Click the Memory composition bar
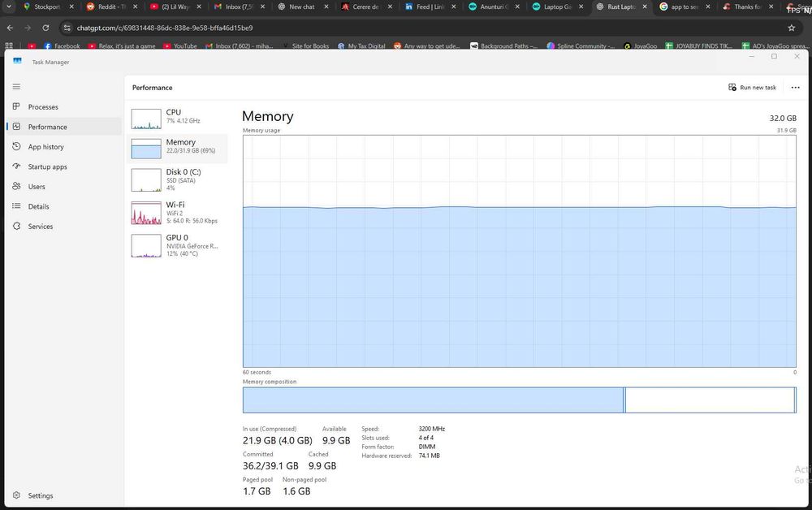 pyautogui.click(x=520, y=400)
